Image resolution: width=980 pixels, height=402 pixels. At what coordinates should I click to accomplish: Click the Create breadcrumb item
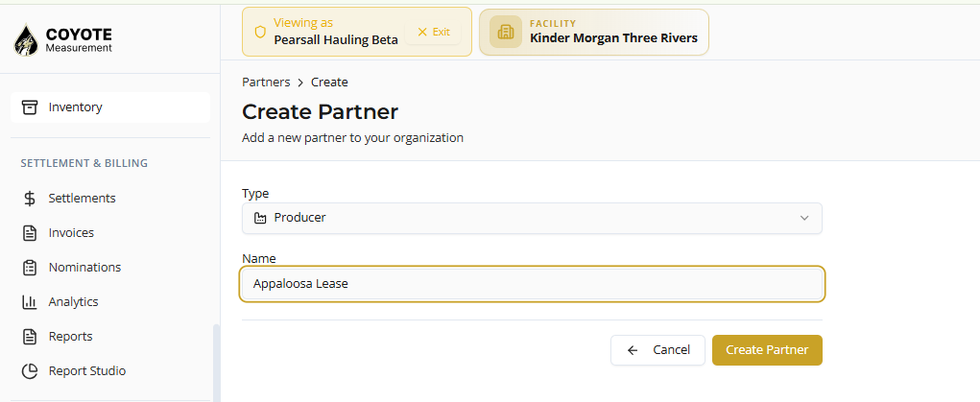(x=329, y=82)
